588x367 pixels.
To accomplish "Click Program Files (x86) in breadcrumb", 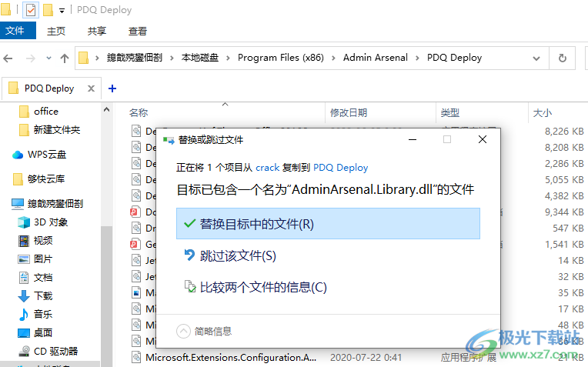I will [x=280, y=58].
